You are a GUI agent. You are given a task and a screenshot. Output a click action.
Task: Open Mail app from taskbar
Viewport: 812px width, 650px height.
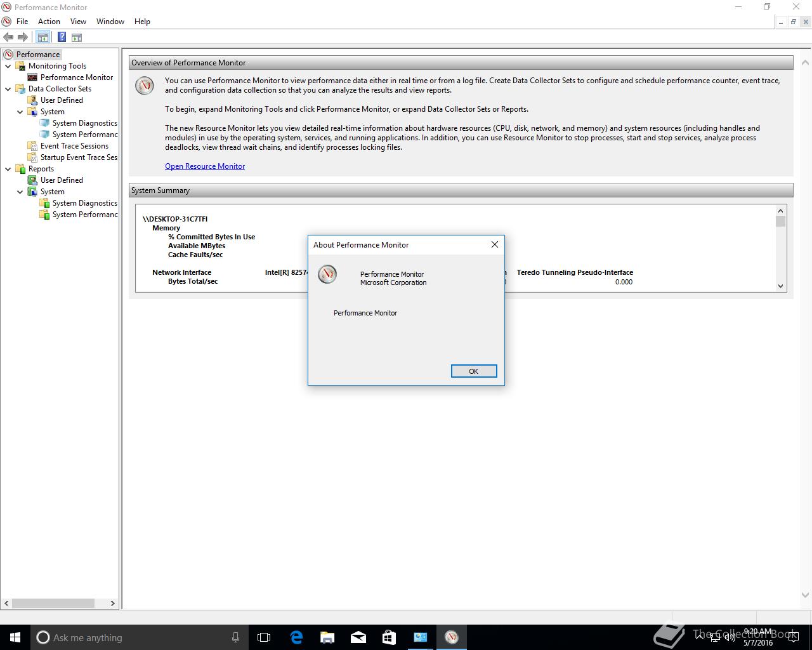click(358, 637)
